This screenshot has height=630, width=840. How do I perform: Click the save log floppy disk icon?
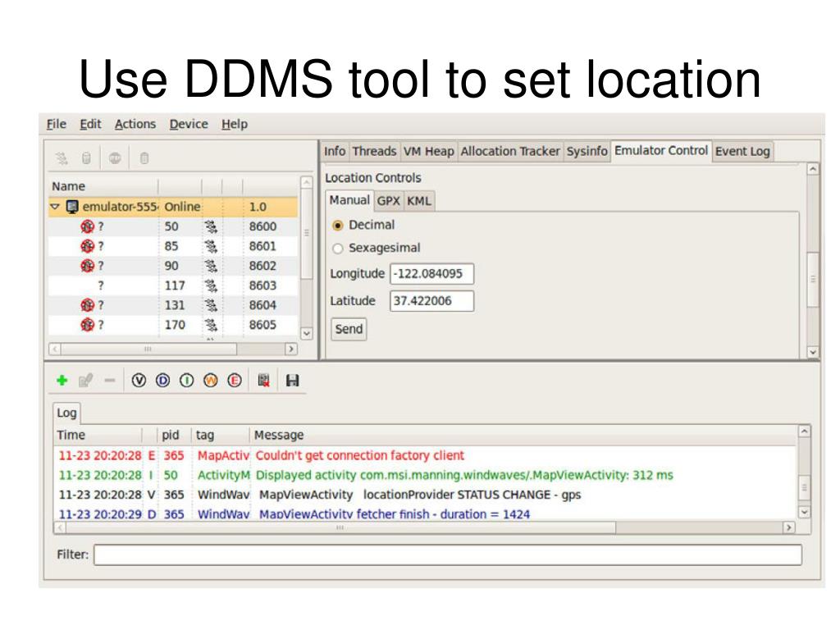(x=291, y=381)
